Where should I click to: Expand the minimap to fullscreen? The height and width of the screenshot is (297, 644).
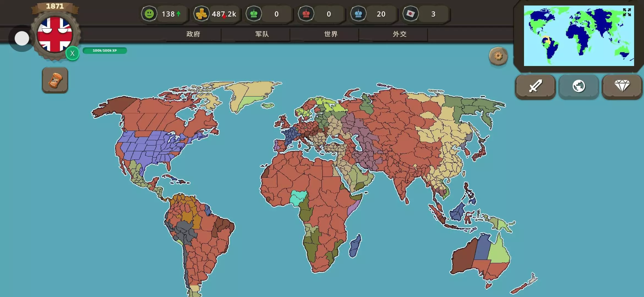627,12
